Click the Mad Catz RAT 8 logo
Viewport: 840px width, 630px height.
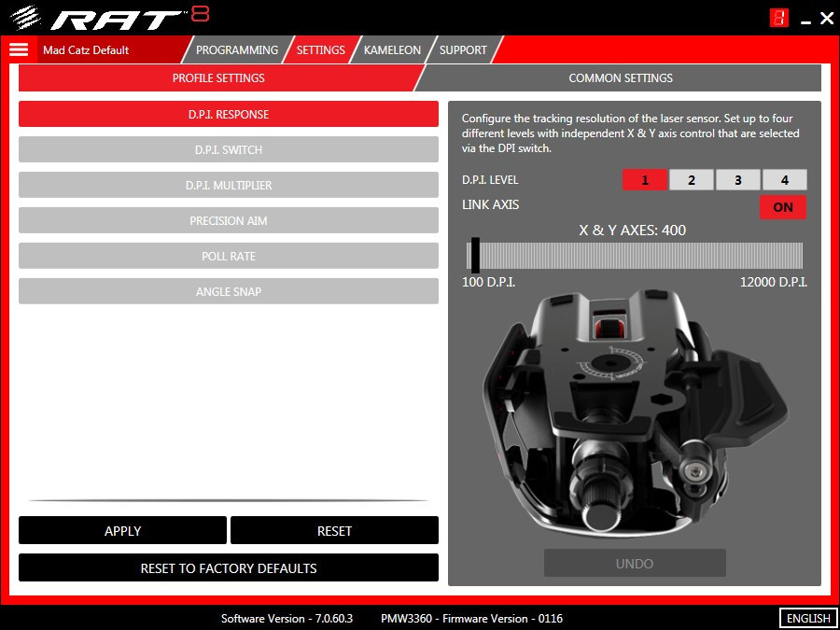click(x=110, y=18)
